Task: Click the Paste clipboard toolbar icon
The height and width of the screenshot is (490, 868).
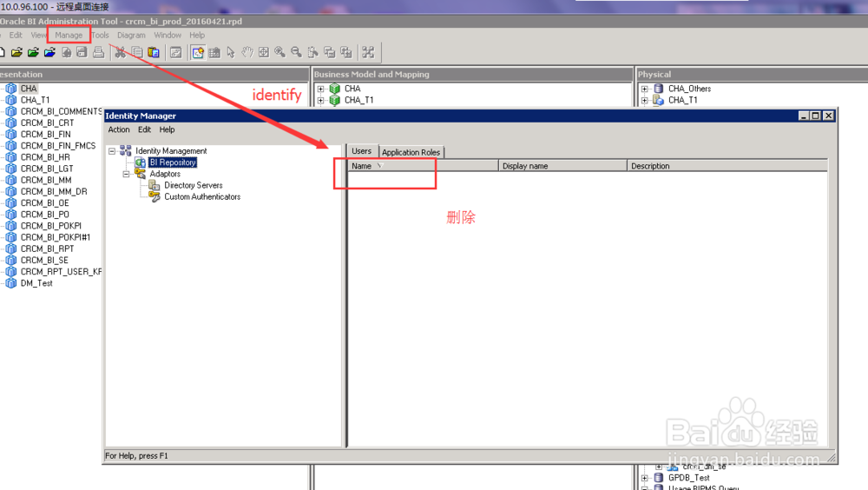Action: coord(154,53)
